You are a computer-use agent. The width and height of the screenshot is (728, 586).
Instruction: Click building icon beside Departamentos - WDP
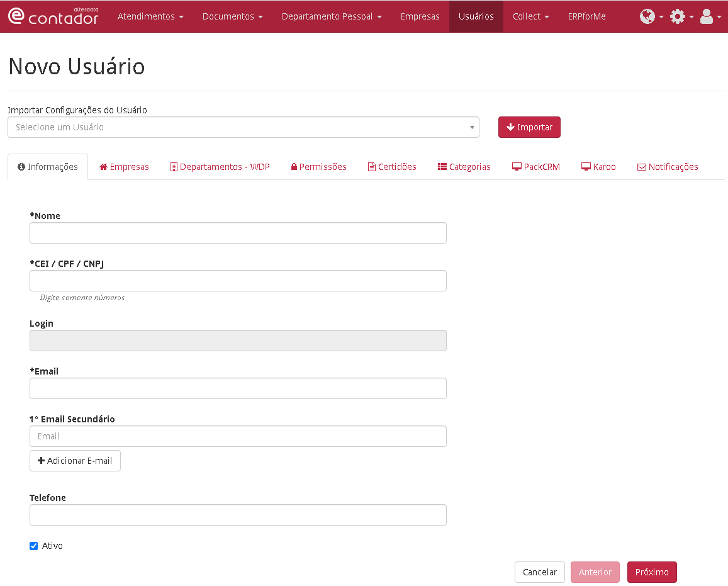coord(174,167)
